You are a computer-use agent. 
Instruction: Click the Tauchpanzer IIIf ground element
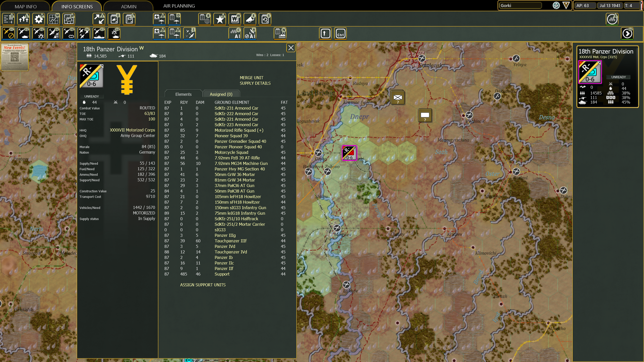[230, 241]
